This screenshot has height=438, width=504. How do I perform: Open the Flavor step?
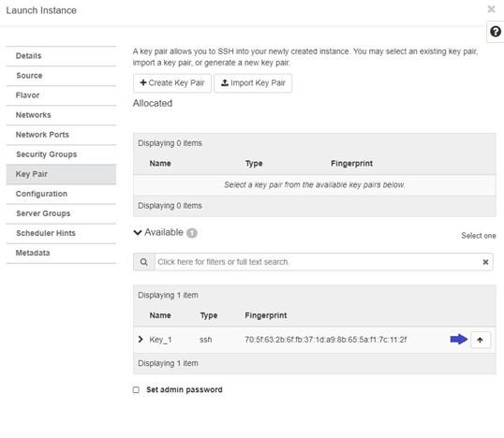point(61,95)
